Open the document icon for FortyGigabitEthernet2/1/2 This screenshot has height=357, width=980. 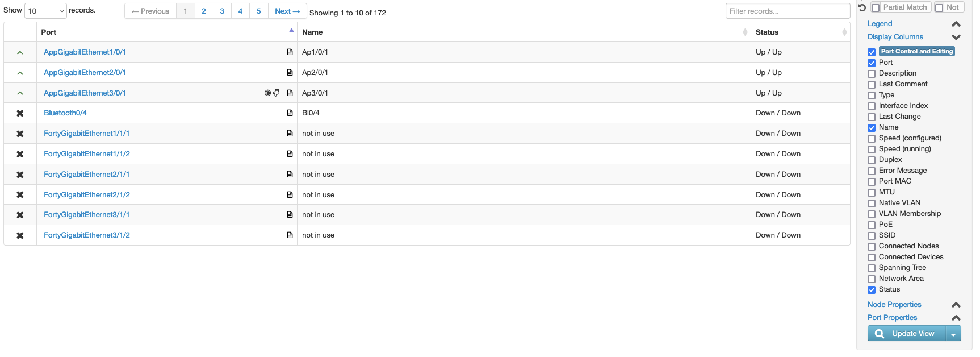(x=290, y=194)
